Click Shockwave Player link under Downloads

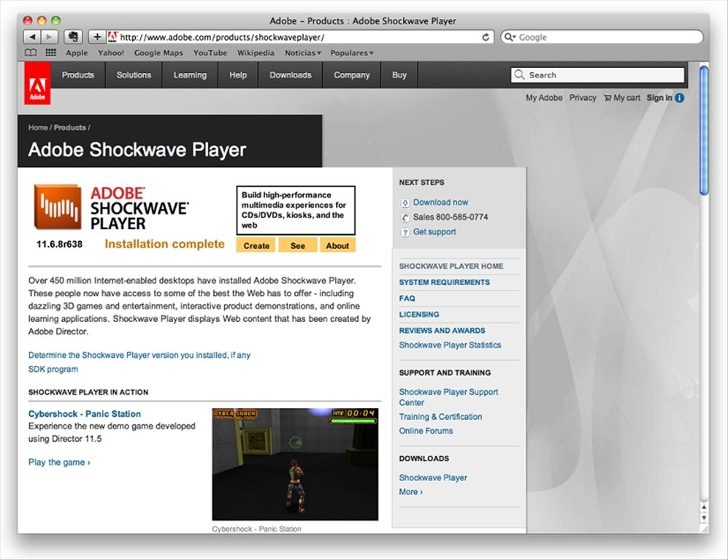tap(433, 477)
